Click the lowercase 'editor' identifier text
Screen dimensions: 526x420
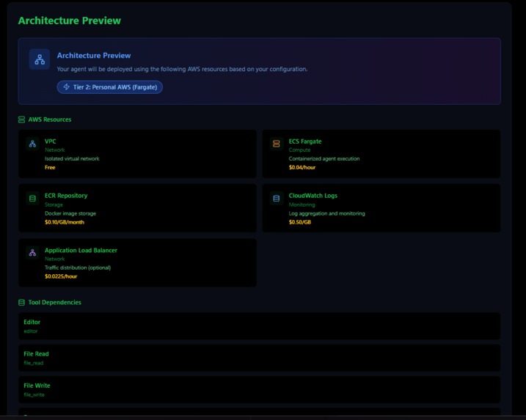(31, 331)
